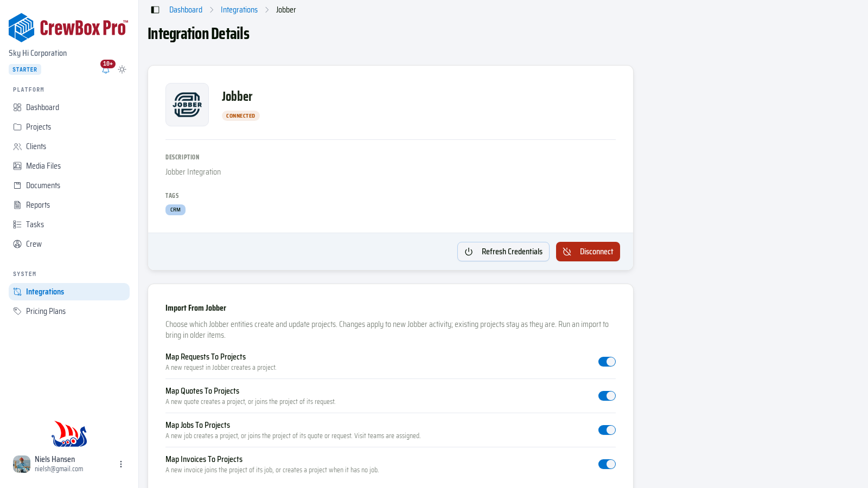
Task: Disable Map Jobs To Projects
Action: click(x=607, y=430)
